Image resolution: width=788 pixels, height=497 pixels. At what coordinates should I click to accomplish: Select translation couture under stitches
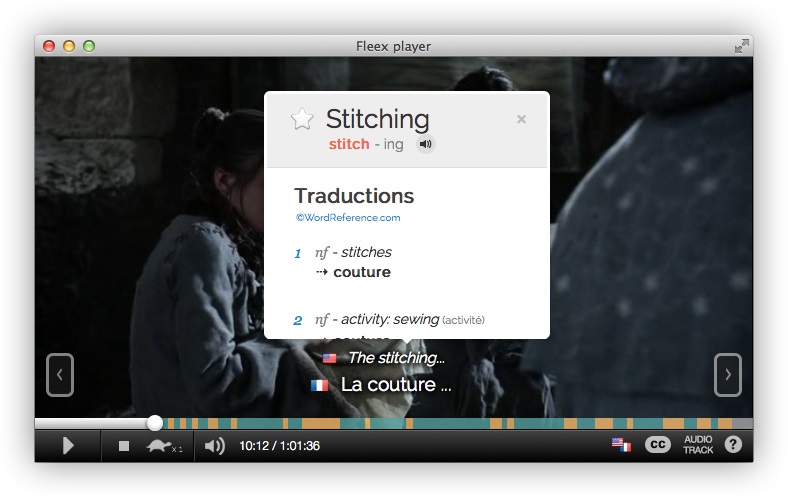click(362, 272)
